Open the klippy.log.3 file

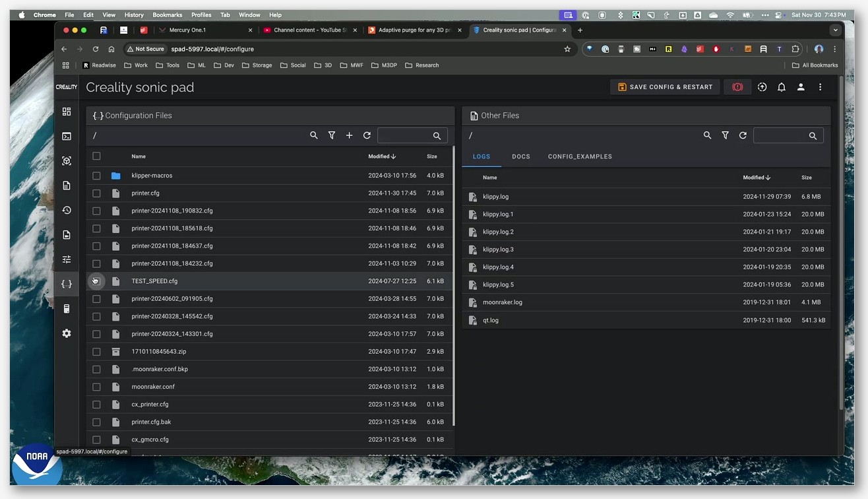tap(498, 249)
